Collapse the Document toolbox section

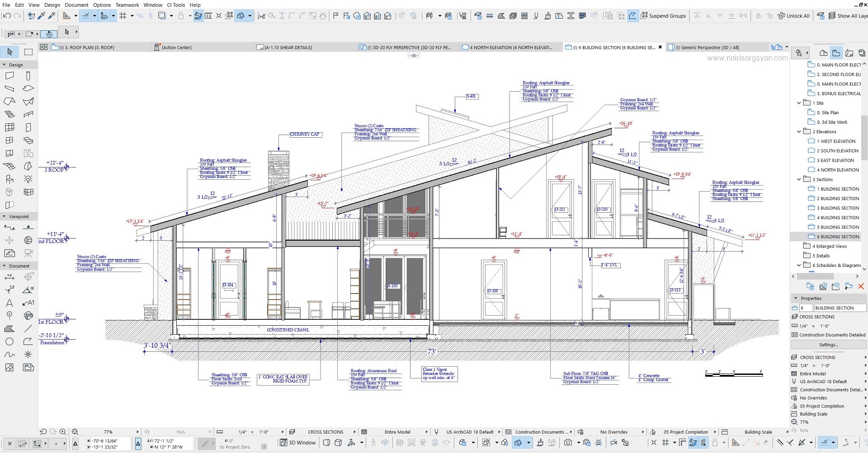click(x=4, y=266)
